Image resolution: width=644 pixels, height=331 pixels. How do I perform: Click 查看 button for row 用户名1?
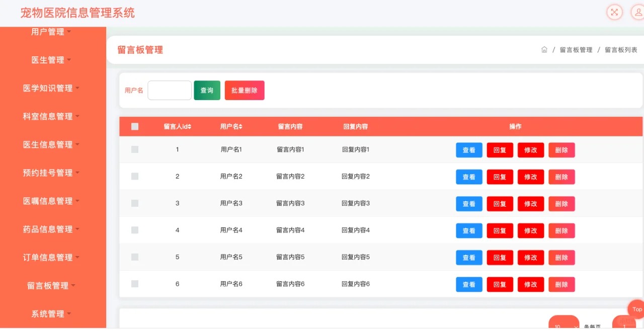(x=469, y=150)
